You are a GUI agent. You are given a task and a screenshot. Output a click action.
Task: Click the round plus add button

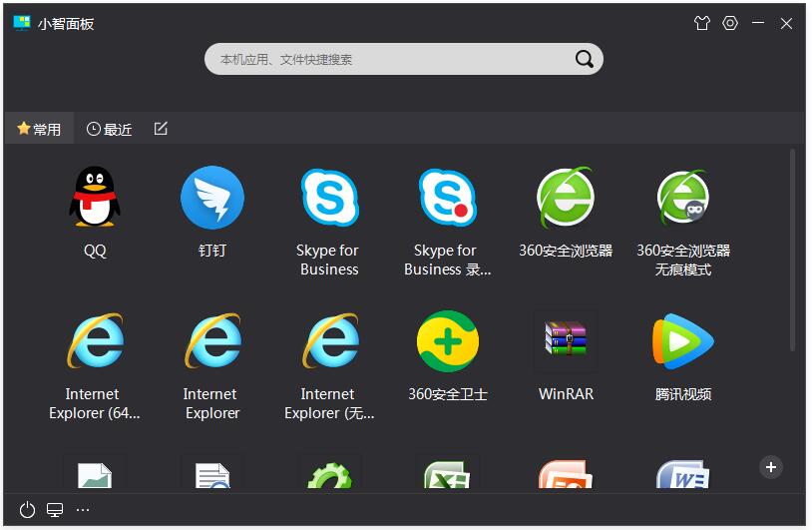(x=770, y=467)
